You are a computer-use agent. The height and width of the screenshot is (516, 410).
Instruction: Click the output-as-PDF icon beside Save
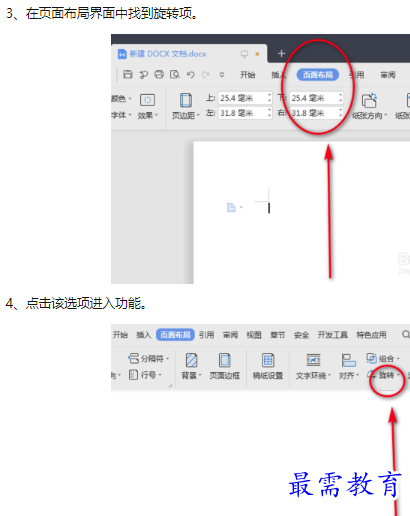pyautogui.click(x=143, y=74)
